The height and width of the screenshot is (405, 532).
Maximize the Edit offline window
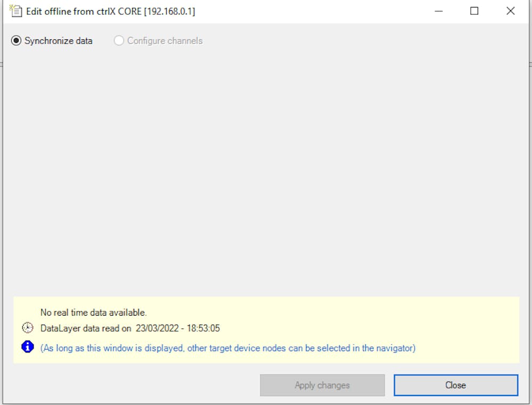474,11
